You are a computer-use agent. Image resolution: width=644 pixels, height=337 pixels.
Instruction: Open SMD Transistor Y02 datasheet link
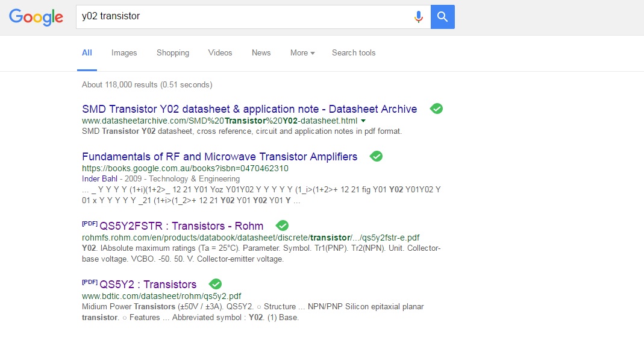click(x=249, y=109)
